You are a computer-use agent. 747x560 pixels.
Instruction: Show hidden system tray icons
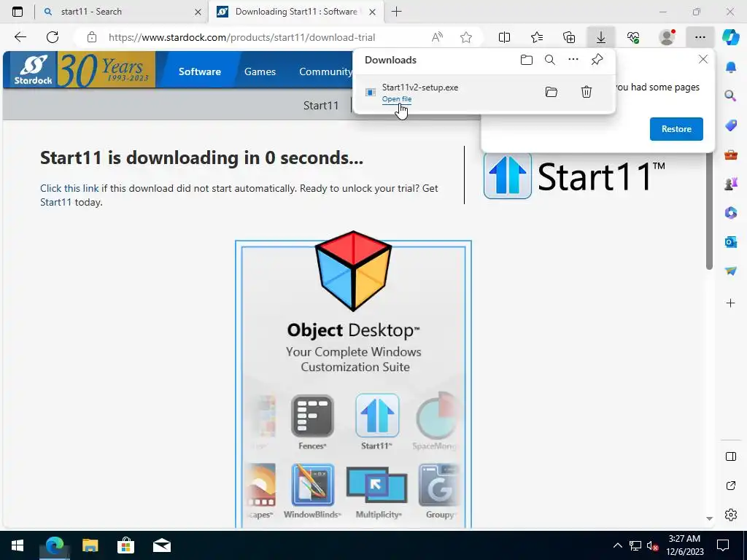pos(617,545)
